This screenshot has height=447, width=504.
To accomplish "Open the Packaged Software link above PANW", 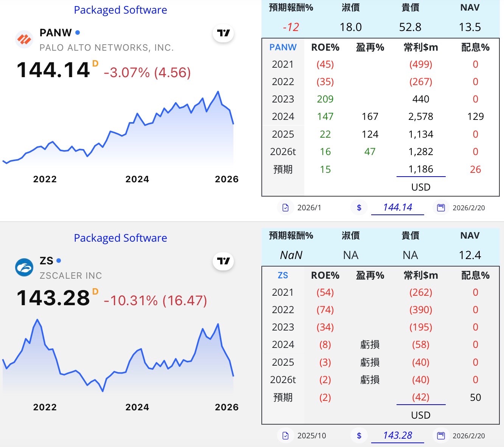I will (x=120, y=10).
